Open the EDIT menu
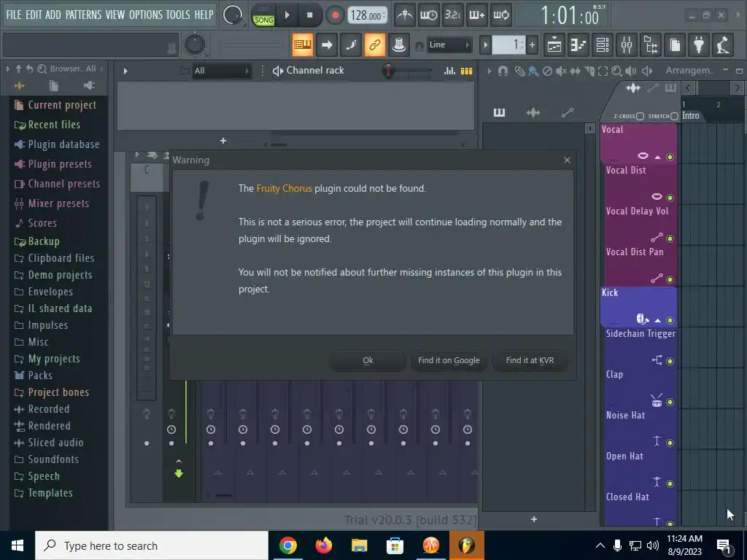Viewport: 747px width, 560px height. coord(34,15)
